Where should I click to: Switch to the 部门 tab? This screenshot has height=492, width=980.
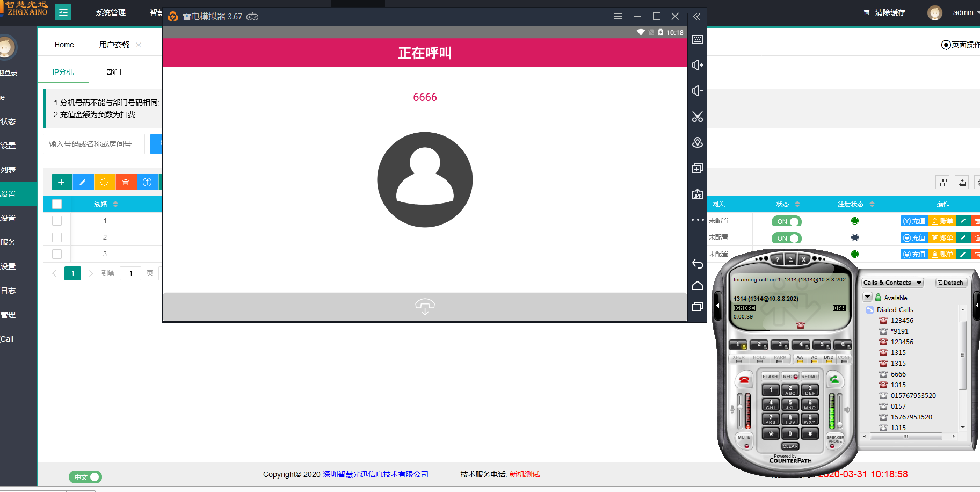(x=113, y=71)
